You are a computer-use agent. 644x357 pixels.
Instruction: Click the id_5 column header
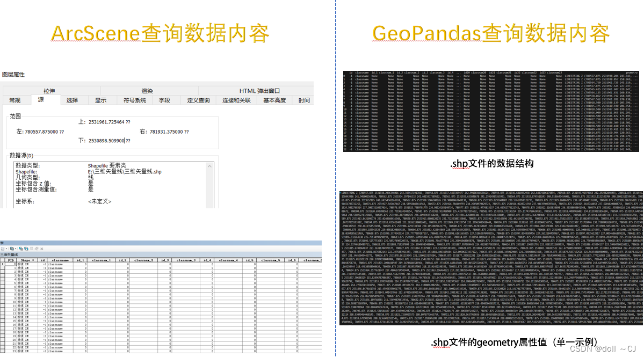(249, 260)
